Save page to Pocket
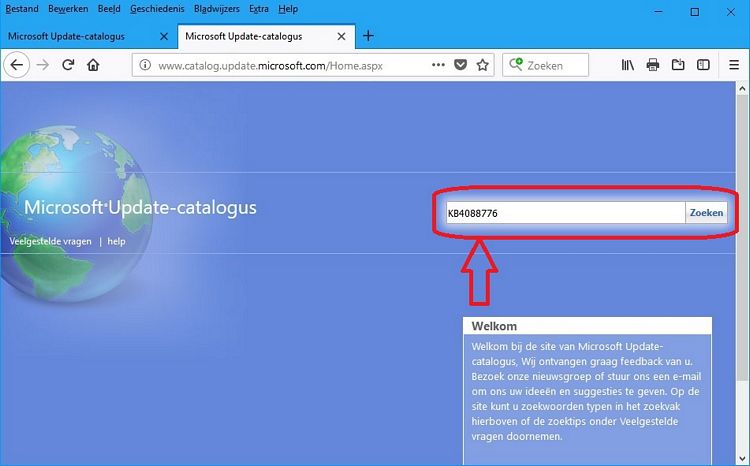This screenshot has height=466, width=750. [x=460, y=65]
